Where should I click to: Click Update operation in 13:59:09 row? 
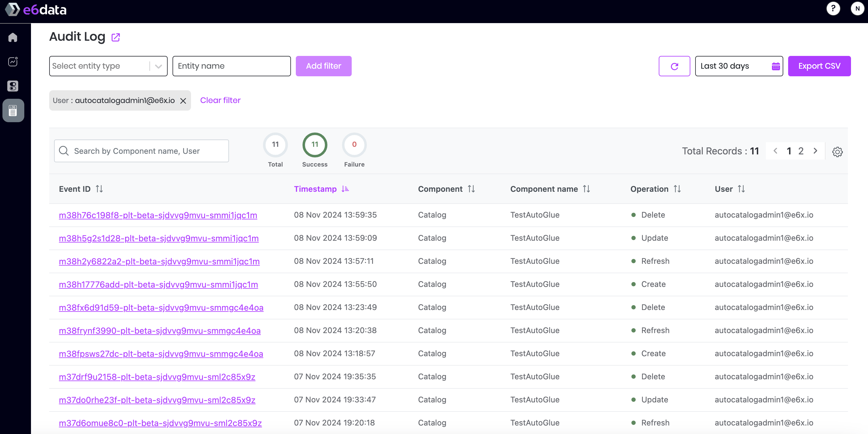(x=654, y=238)
